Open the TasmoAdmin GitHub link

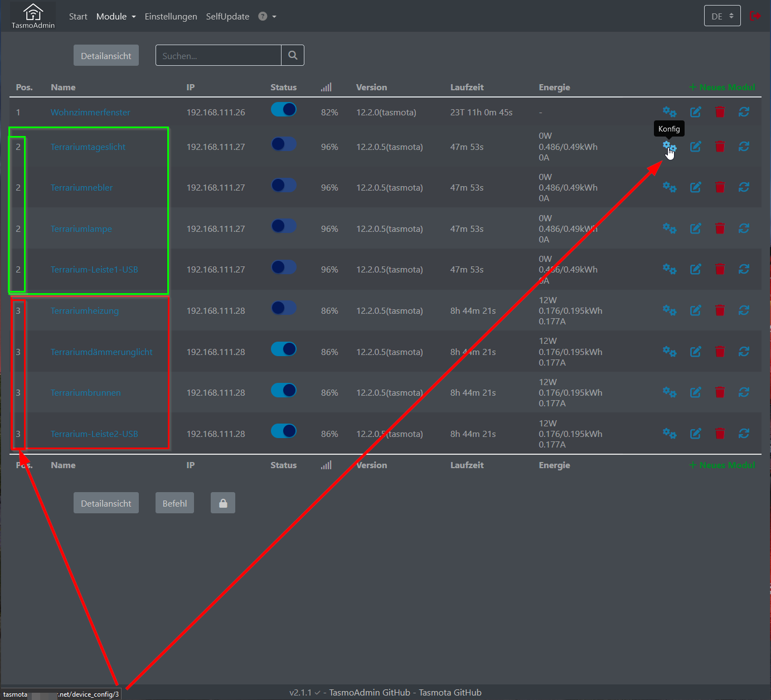(369, 692)
